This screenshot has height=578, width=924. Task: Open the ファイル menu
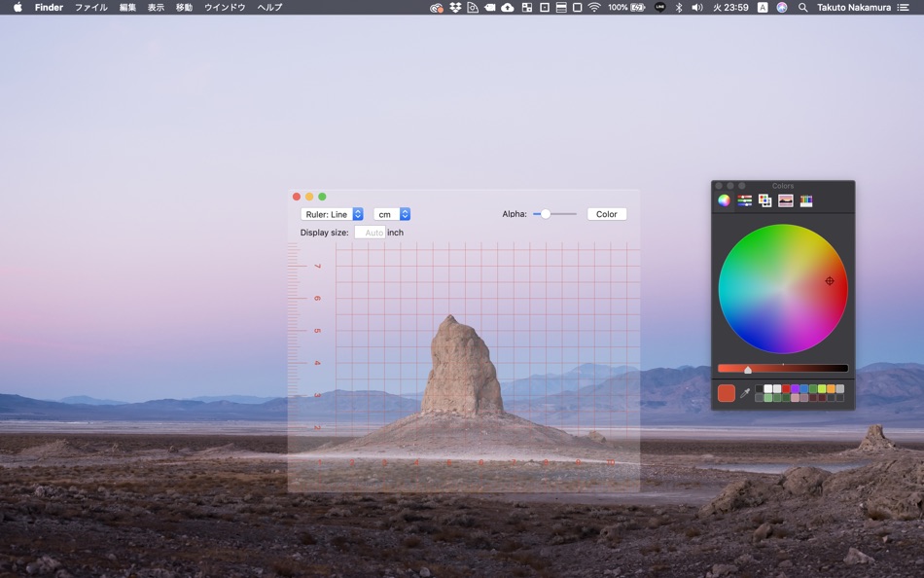(x=90, y=7)
